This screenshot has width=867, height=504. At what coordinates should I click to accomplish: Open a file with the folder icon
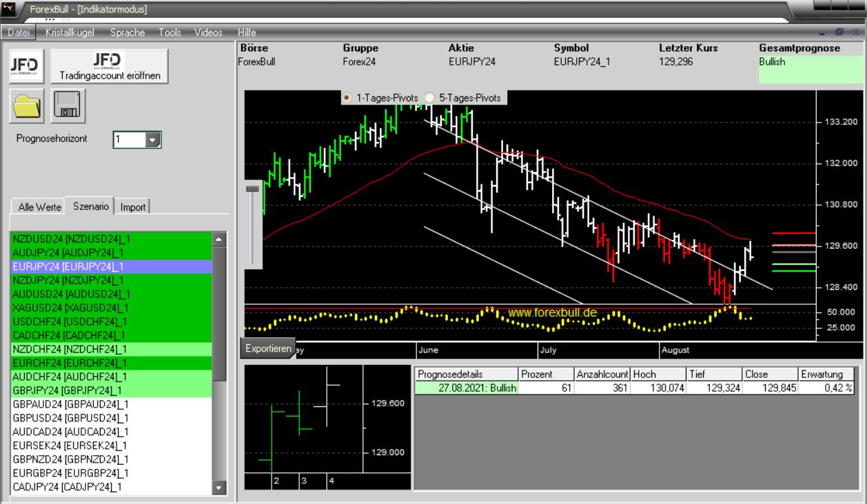[27, 105]
